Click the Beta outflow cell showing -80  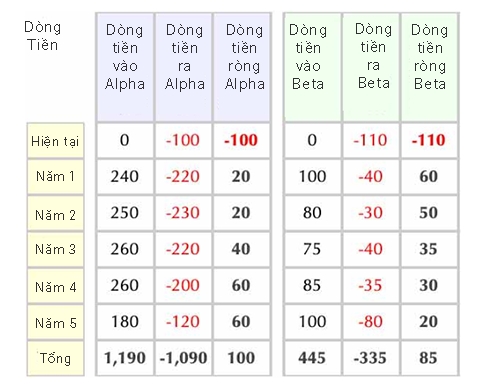[x=371, y=322]
